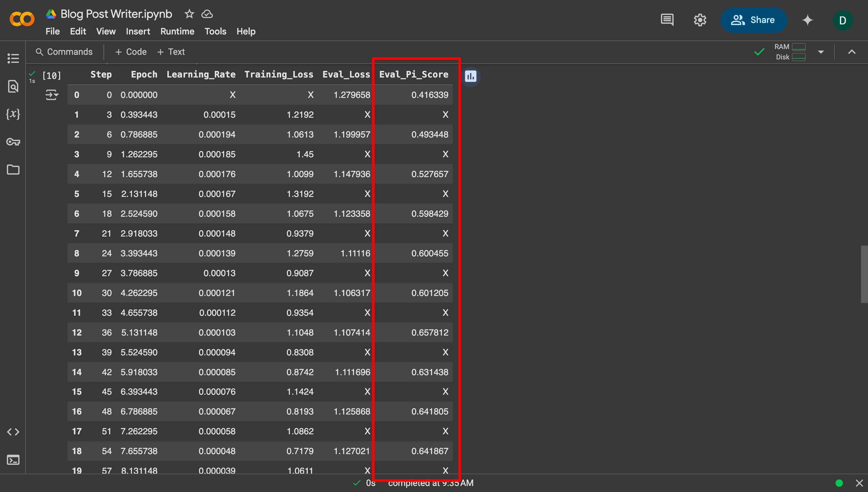Open the View menu

(106, 31)
